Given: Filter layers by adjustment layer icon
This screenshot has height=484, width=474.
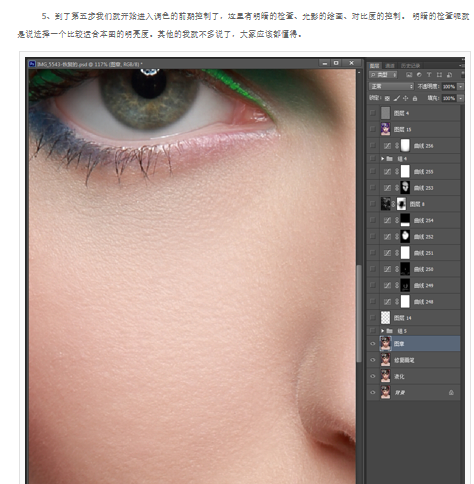Looking at the screenshot, I should tap(419, 75).
